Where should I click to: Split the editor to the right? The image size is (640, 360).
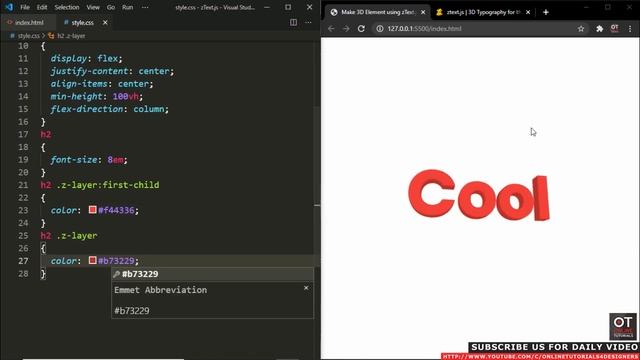tap(293, 22)
